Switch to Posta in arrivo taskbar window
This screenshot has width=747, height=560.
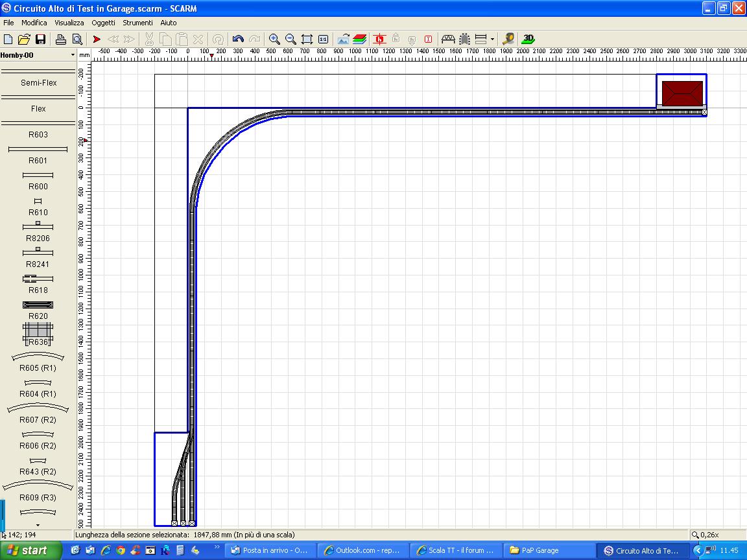tap(270, 550)
